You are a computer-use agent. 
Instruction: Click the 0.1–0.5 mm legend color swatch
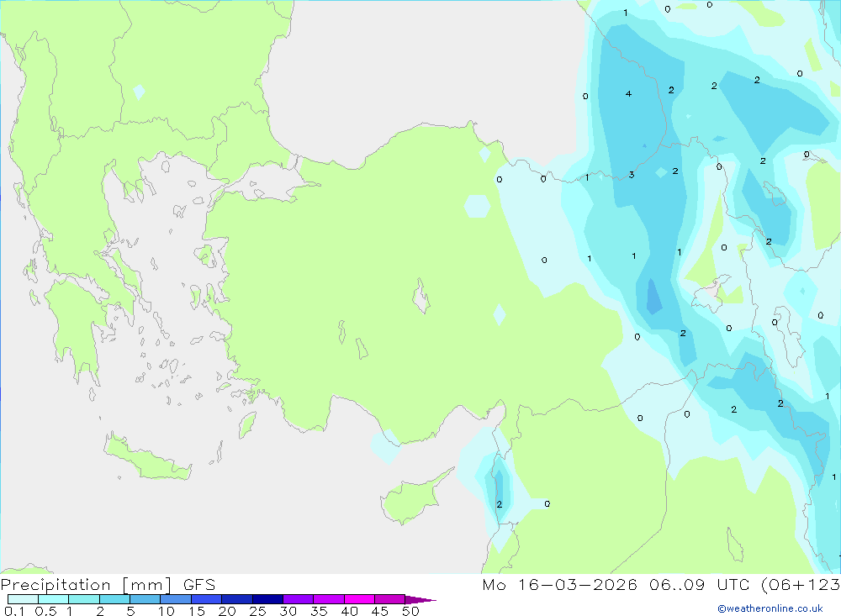tap(23, 599)
